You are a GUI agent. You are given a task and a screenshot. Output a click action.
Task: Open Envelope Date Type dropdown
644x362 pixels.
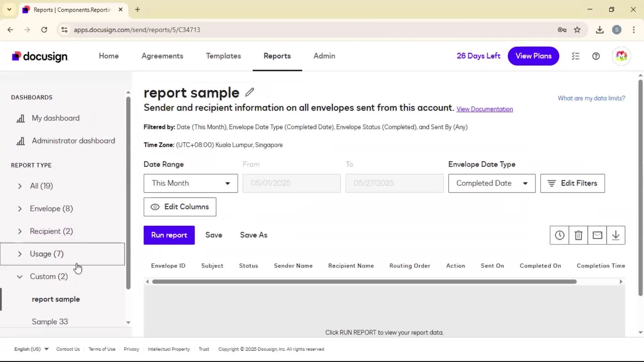pyautogui.click(x=492, y=183)
